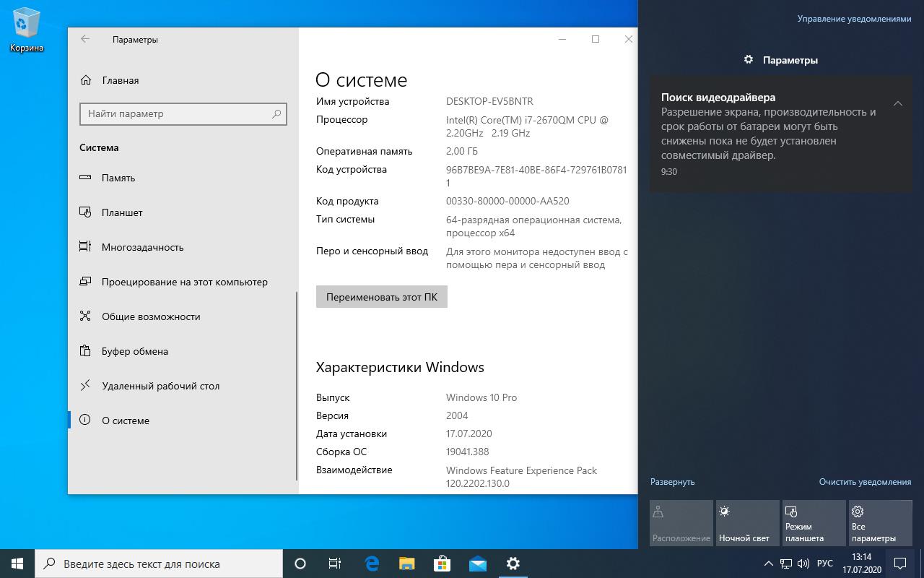Collapse the Поиск видеодрайвера notification
The image size is (924, 578).
pyautogui.click(x=898, y=103)
